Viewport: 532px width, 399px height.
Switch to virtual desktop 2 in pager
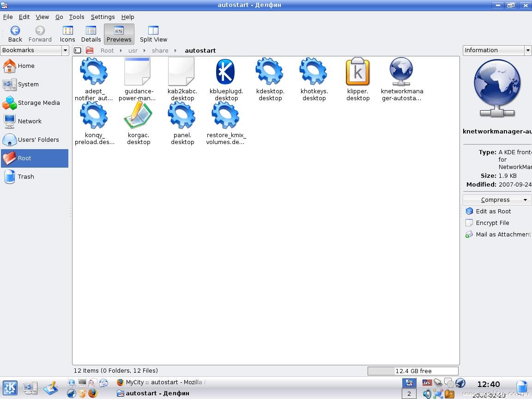409,393
